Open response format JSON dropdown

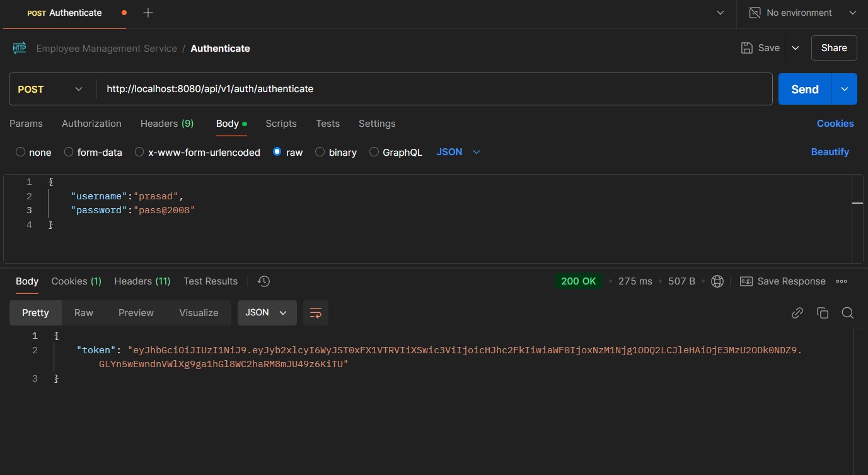click(267, 313)
